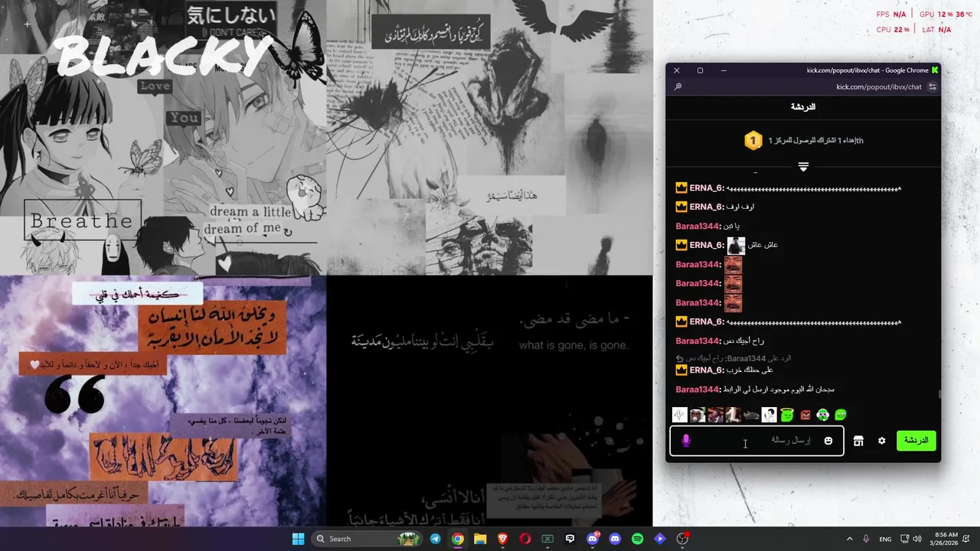Pick the man in white ghutra emote
The image size is (980, 551).
(x=697, y=415)
